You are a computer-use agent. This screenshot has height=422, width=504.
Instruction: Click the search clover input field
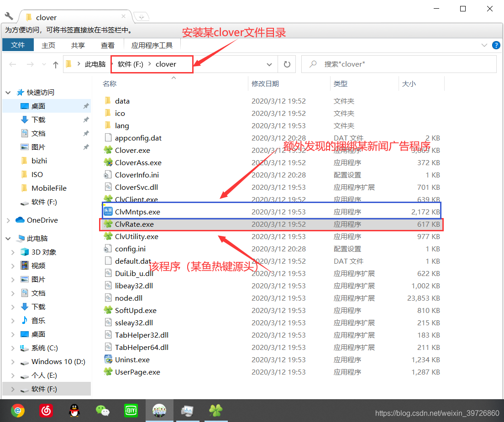point(399,64)
